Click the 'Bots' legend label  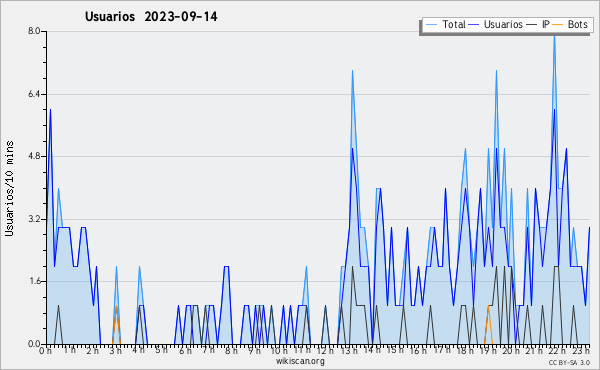click(577, 24)
